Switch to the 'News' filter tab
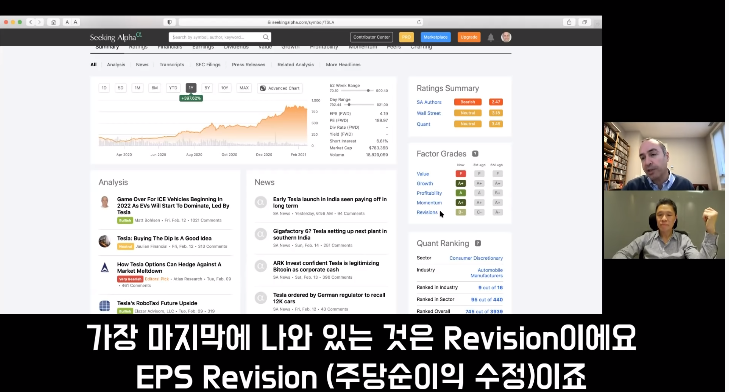This screenshot has height=392, width=729. (142, 65)
